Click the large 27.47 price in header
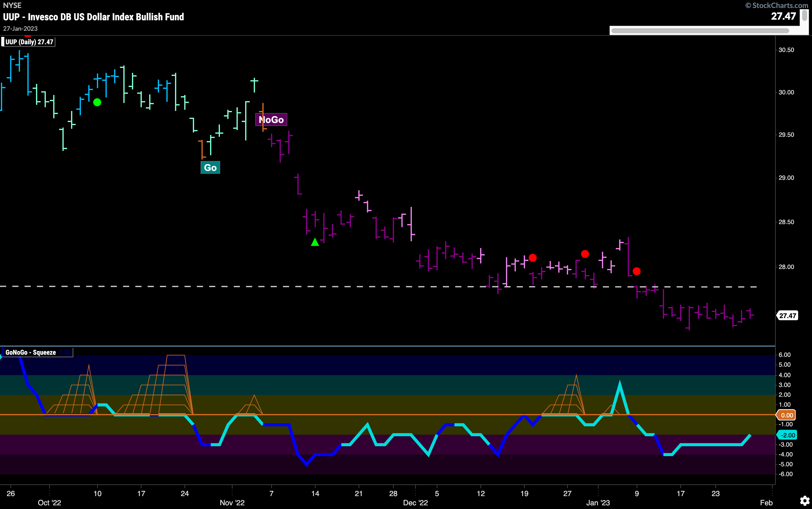This screenshot has width=812, height=509. click(x=783, y=16)
